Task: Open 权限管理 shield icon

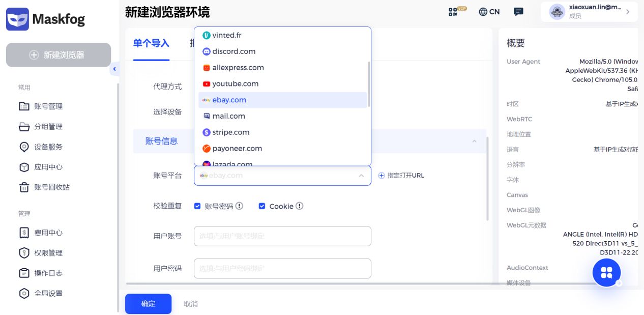Action: (x=24, y=253)
